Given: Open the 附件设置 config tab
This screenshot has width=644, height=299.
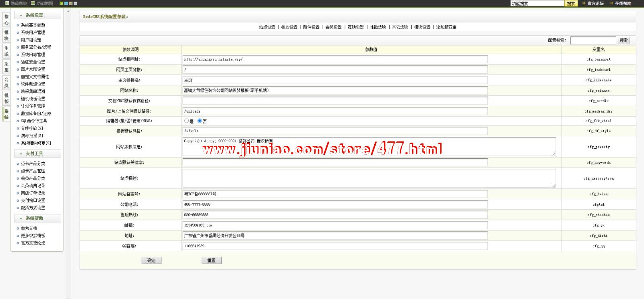Looking at the screenshot, I should [311, 27].
